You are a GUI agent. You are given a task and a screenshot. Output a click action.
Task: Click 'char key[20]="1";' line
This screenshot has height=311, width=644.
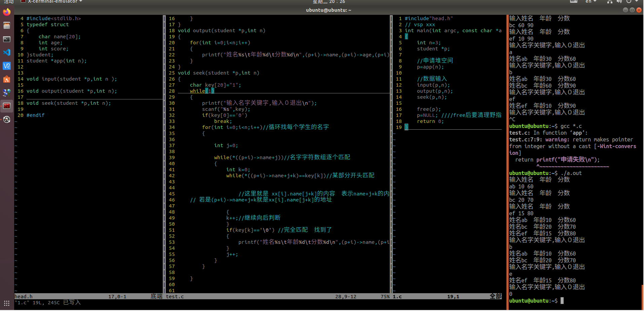pos(216,85)
